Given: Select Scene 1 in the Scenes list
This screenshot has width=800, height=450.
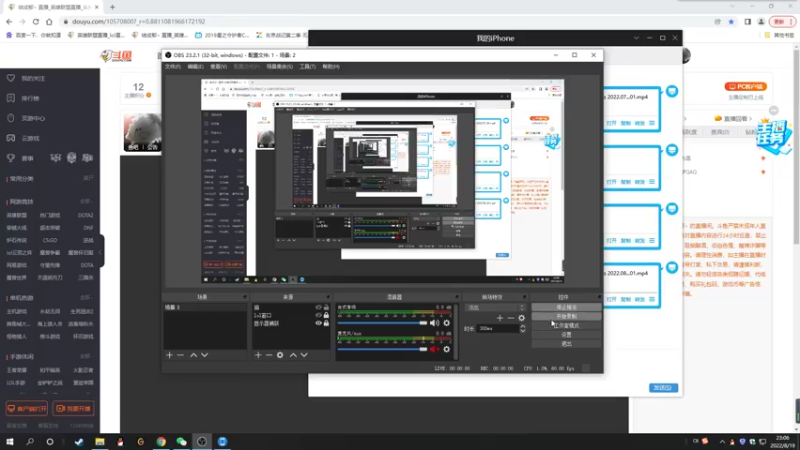Looking at the screenshot, I should tap(205, 308).
